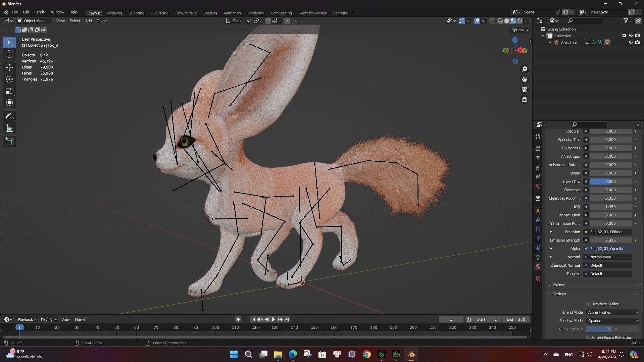Open the Modifier properties wrench tab
This screenshot has width=644, height=362.
coord(538,220)
